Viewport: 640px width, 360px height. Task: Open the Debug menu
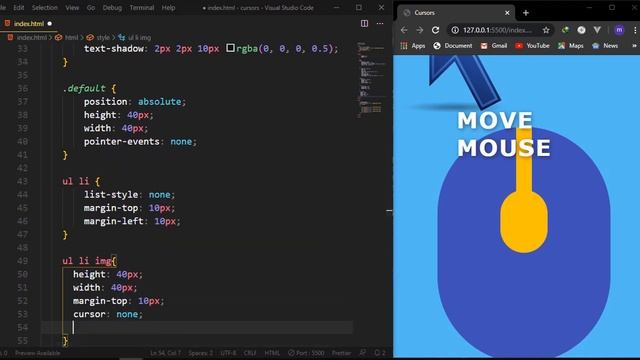(x=112, y=7)
